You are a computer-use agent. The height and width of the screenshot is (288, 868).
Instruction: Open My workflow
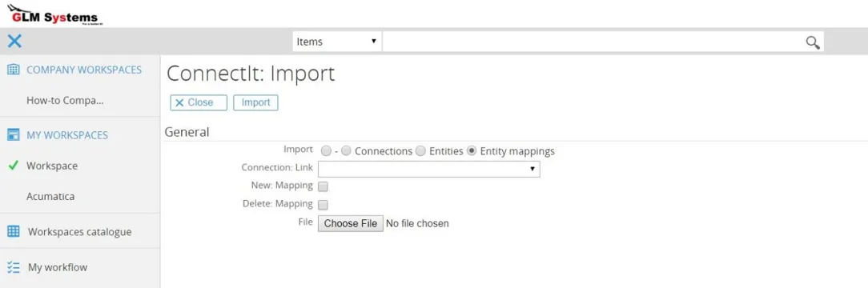click(58, 267)
